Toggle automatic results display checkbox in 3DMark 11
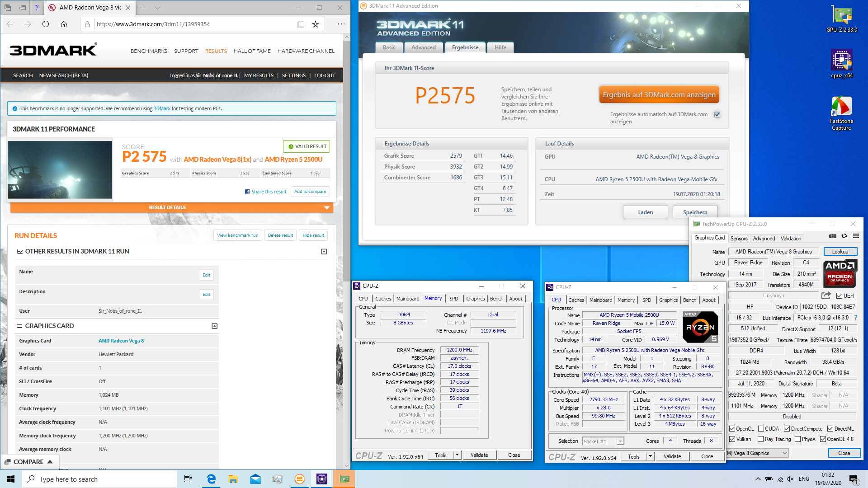This screenshot has height=488, width=868. (x=717, y=114)
